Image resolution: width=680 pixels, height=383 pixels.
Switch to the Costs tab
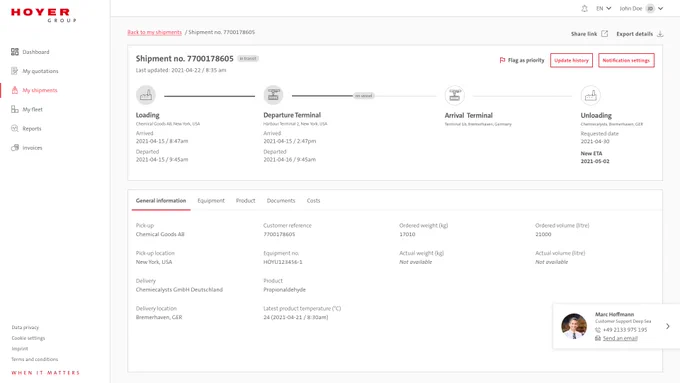[x=313, y=200]
